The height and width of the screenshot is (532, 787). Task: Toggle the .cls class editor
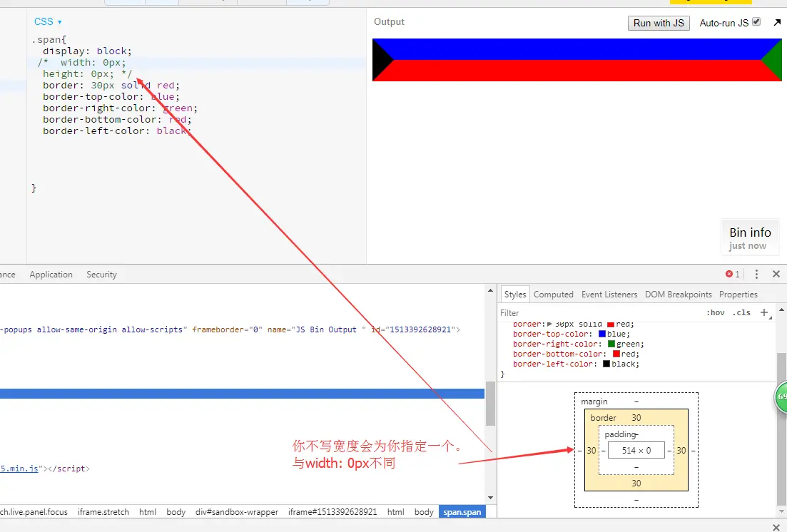(741, 312)
